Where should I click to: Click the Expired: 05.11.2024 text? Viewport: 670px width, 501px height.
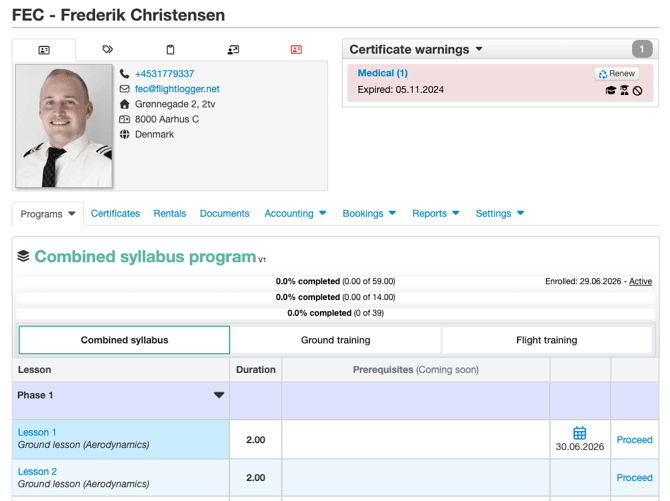400,90
